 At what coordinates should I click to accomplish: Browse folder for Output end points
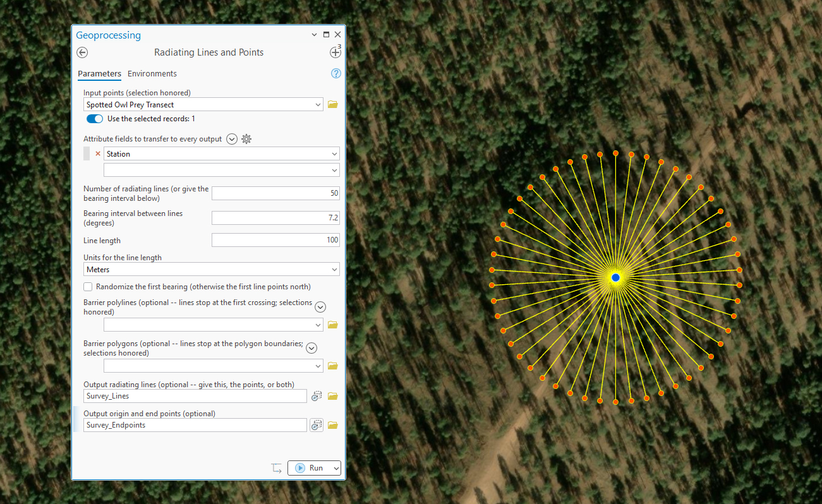click(333, 425)
